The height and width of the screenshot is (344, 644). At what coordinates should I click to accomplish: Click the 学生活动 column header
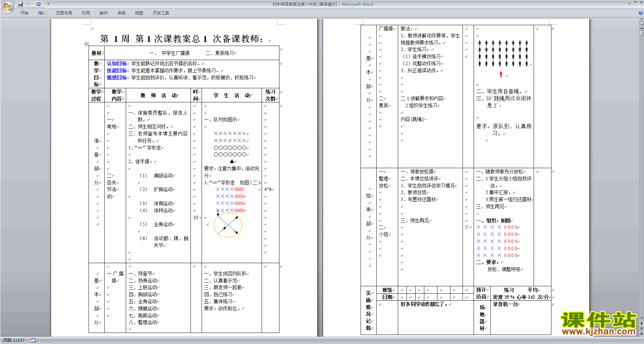pyautogui.click(x=232, y=95)
